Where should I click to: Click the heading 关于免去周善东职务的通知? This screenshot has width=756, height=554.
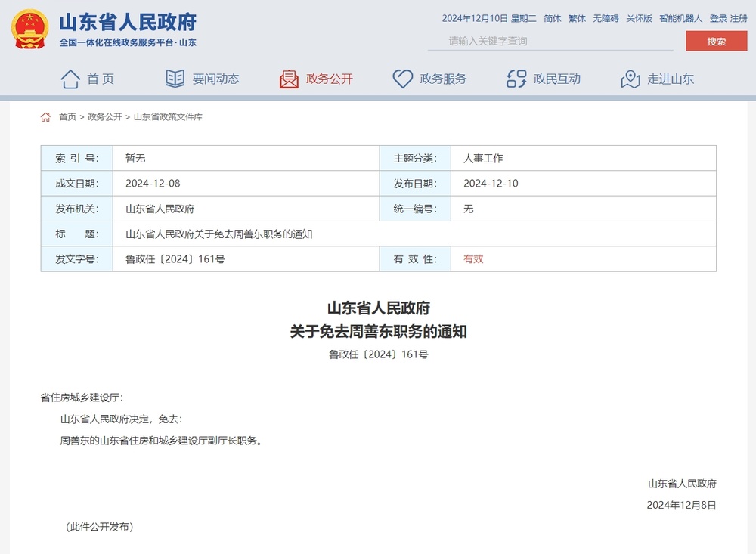[x=379, y=332]
